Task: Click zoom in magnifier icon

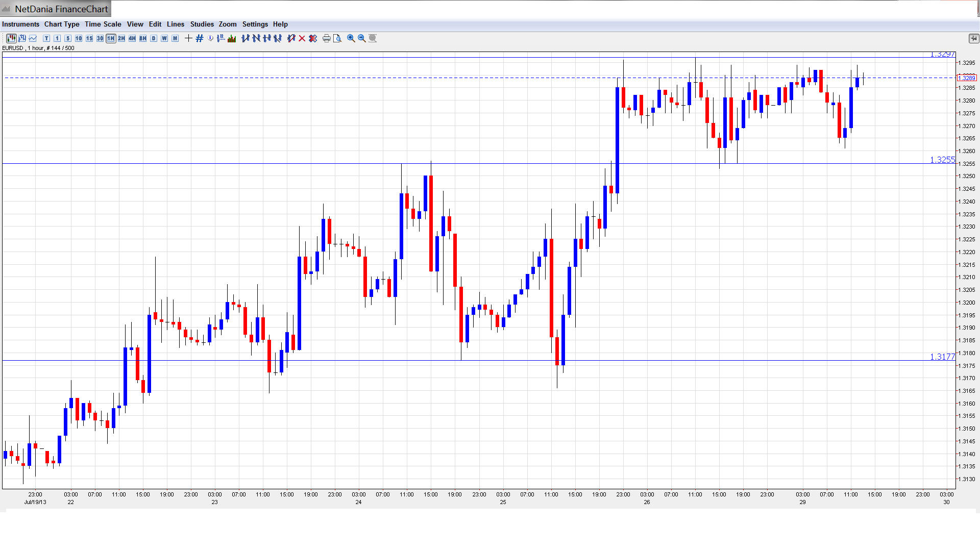Action: point(351,38)
